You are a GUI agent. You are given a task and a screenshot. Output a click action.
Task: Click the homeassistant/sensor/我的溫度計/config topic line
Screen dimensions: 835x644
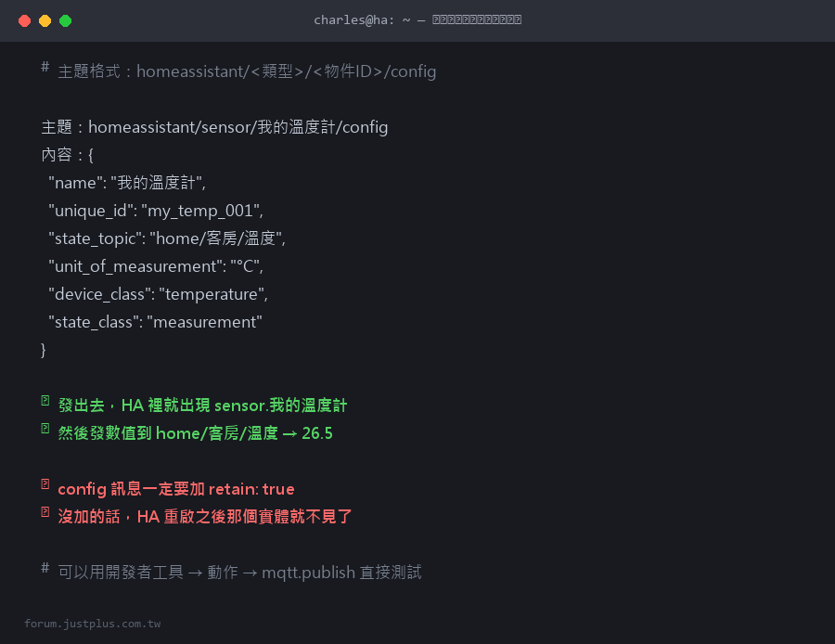click(x=214, y=127)
